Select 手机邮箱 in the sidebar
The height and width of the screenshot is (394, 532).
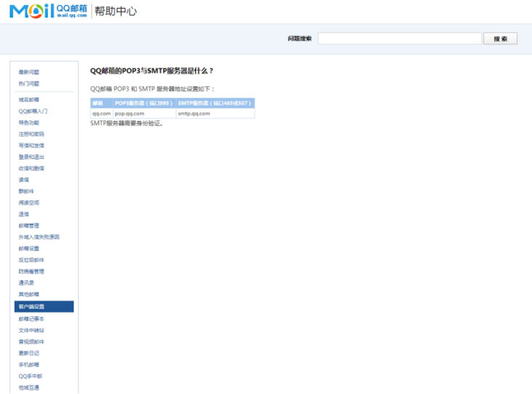pyautogui.click(x=29, y=364)
